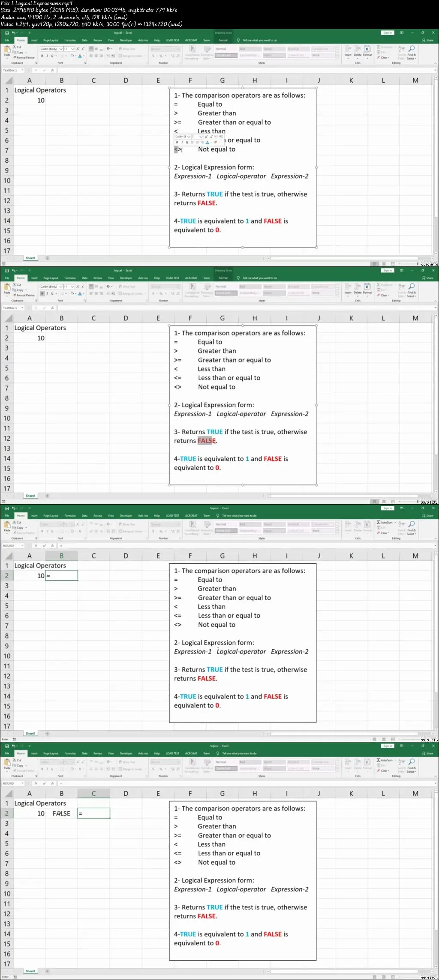Click the Paste clipboard icon in the top frame

tap(7, 49)
